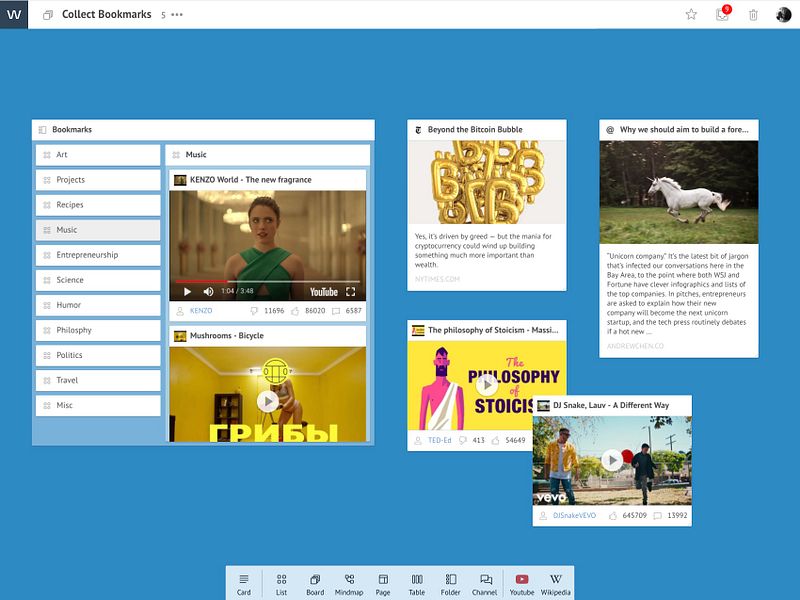The height and width of the screenshot is (600, 800).
Task: Select the Music list in sidebar
Action: 98,230
